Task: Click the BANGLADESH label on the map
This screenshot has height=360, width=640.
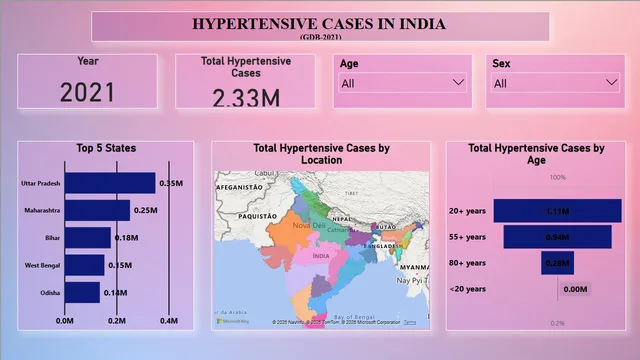Action: tap(383, 246)
